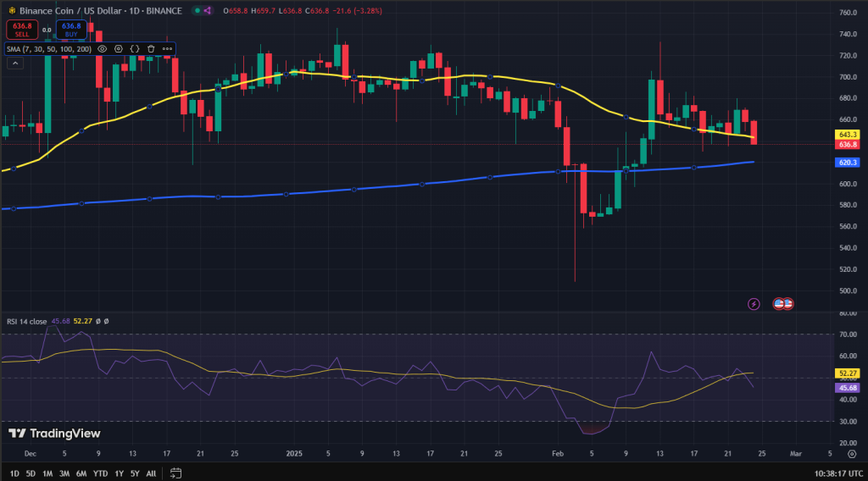Click the blue 636.8 BUY button
This screenshot has height=481, width=868.
(x=71, y=30)
